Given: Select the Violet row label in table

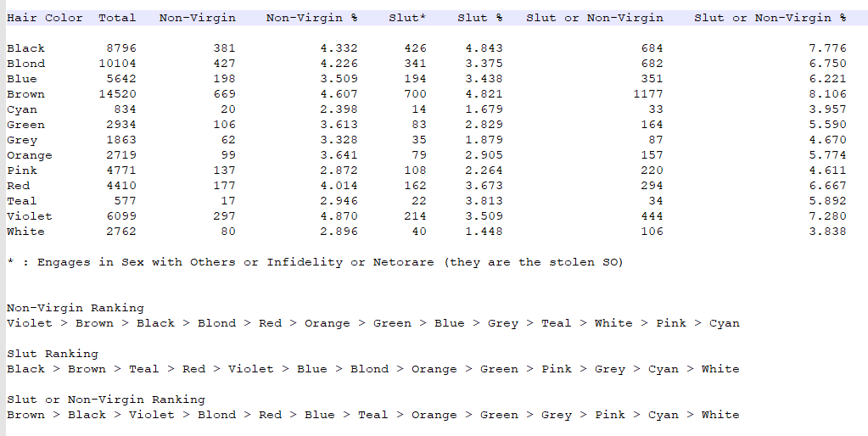Looking at the screenshot, I should (x=30, y=216).
